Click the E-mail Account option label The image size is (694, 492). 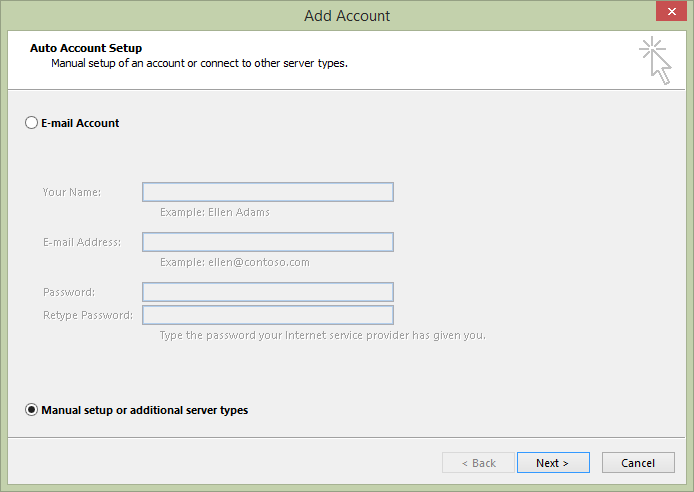tap(80, 123)
